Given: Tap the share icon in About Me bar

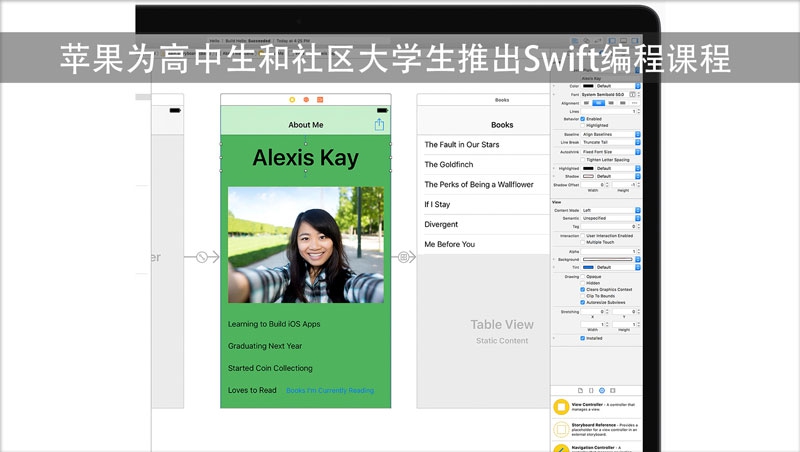Looking at the screenshot, I should pyautogui.click(x=379, y=124).
